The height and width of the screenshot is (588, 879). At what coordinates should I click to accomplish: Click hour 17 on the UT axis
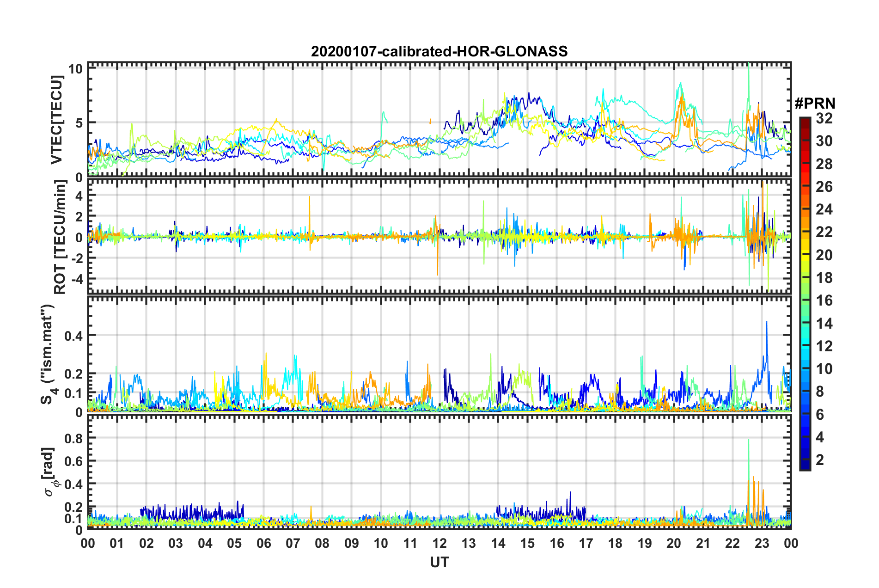coord(586,543)
